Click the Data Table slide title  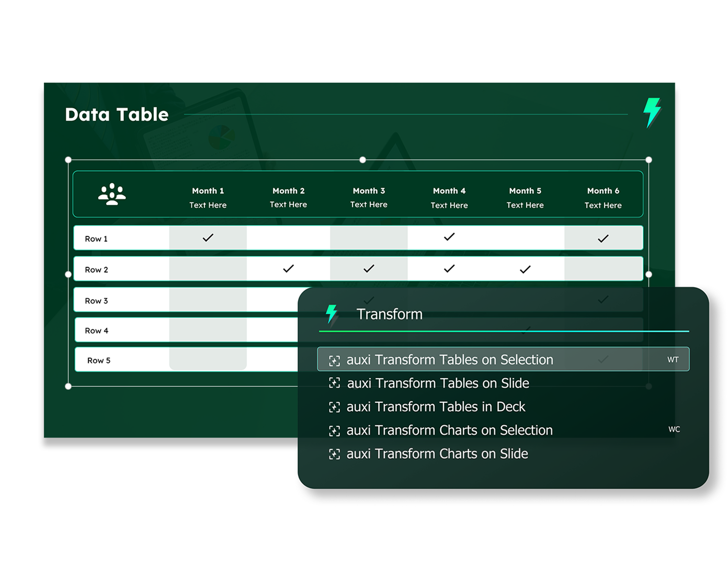(117, 114)
